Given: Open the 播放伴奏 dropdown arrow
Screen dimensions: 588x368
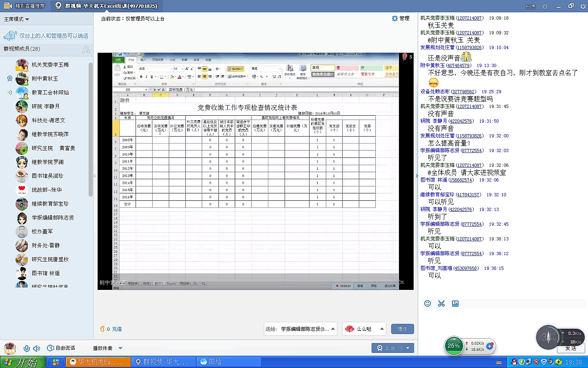Looking at the screenshot, I should tap(120, 348).
